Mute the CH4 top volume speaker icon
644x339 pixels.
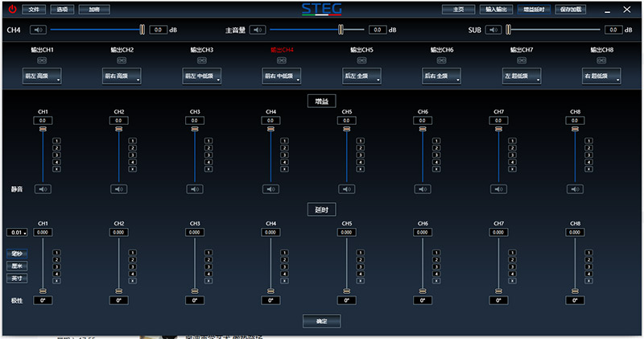point(39,30)
